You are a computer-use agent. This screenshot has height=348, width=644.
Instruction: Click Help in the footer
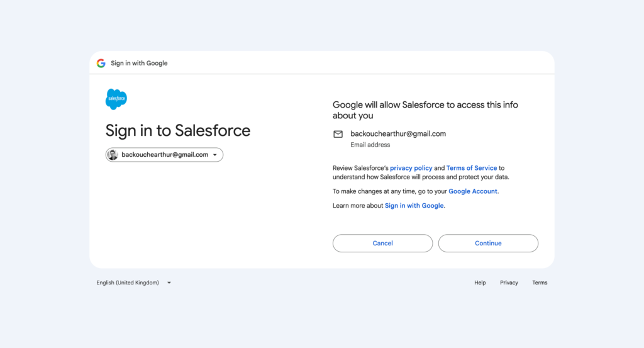coord(480,283)
